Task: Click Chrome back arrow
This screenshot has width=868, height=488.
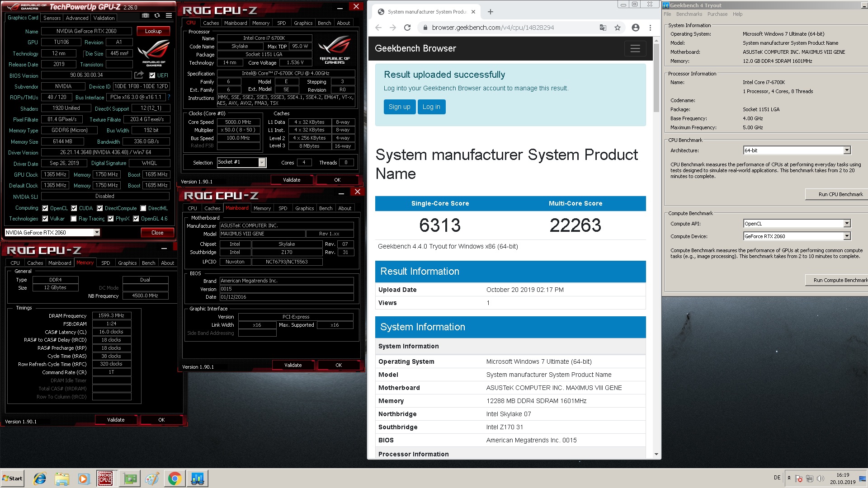Action: point(378,28)
